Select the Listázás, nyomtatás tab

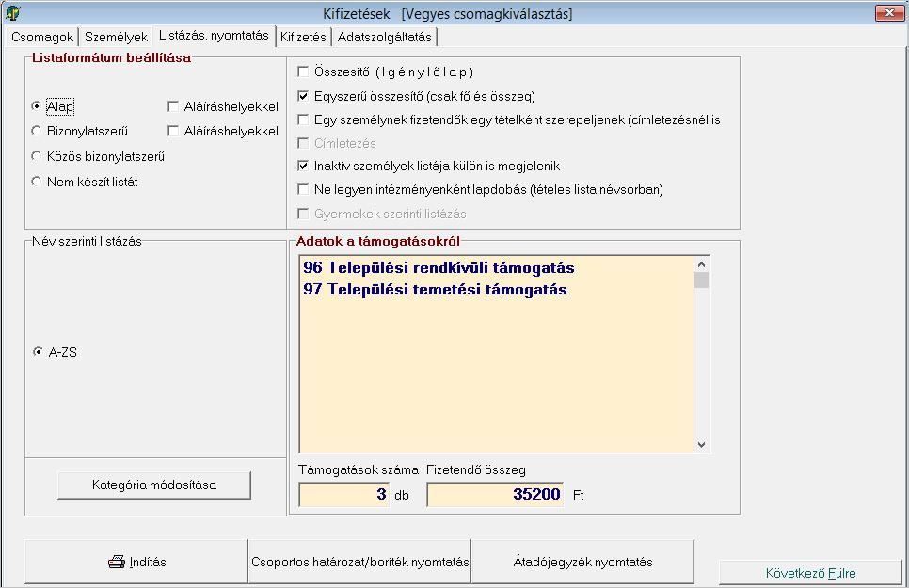point(214,36)
